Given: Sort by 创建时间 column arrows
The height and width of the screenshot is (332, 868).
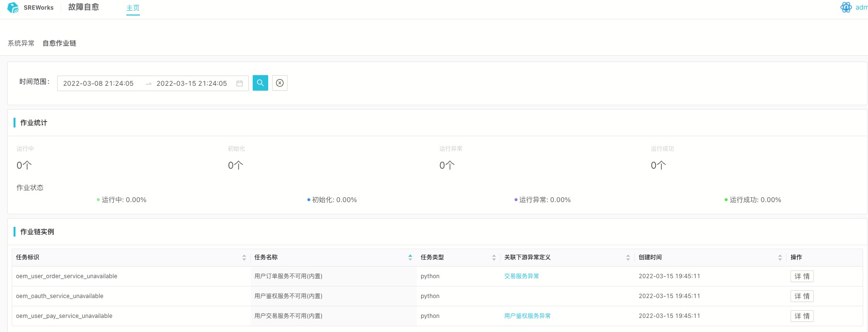Looking at the screenshot, I should click(x=780, y=257).
